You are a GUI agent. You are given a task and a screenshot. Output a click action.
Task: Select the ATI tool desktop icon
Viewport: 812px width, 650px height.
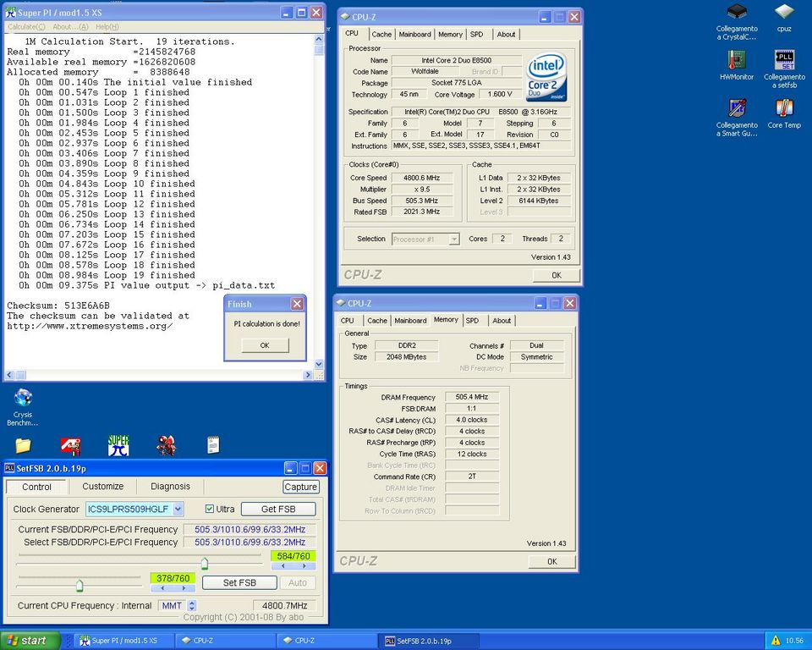pyautogui.click(x=70, y=445)
